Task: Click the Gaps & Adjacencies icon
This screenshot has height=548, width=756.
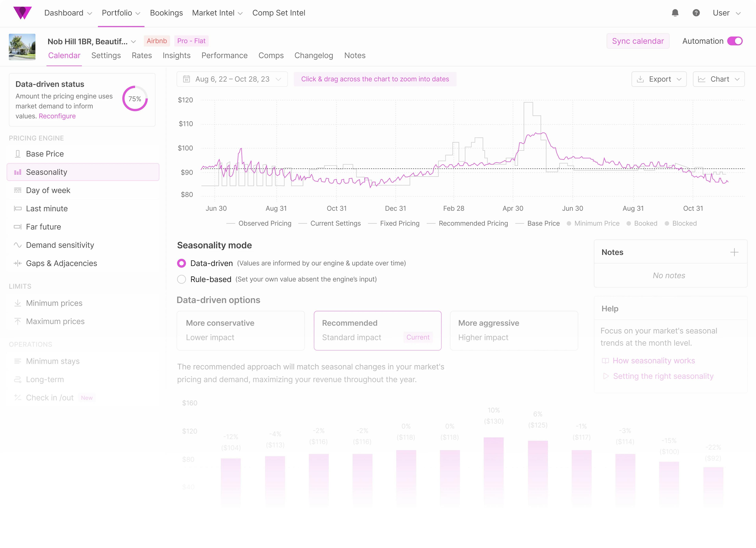Action: [x=18, y=264]
